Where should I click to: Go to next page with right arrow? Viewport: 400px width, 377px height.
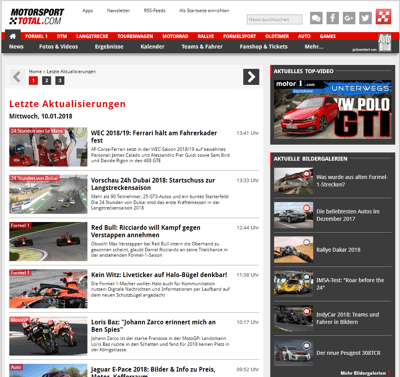251,77
